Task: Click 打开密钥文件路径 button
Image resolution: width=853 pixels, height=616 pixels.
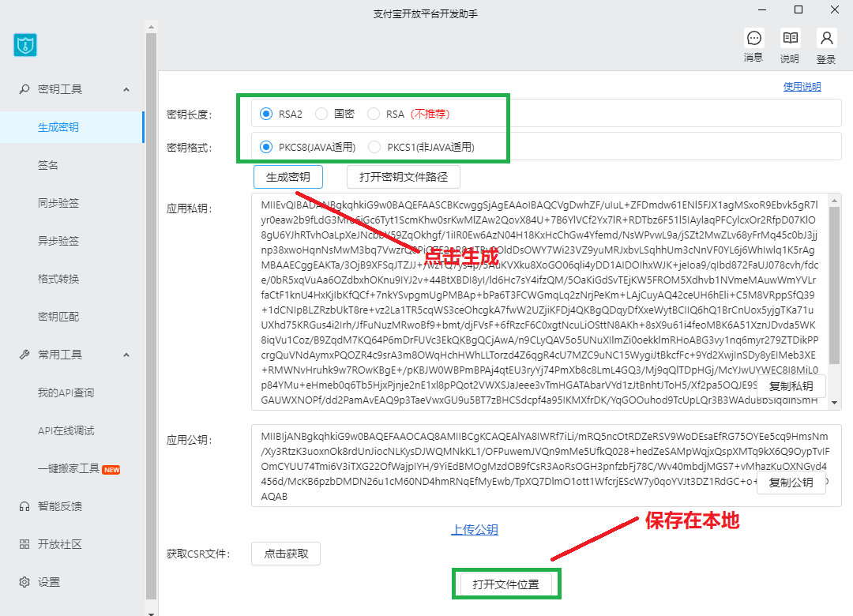Action: tap(404, 177)
